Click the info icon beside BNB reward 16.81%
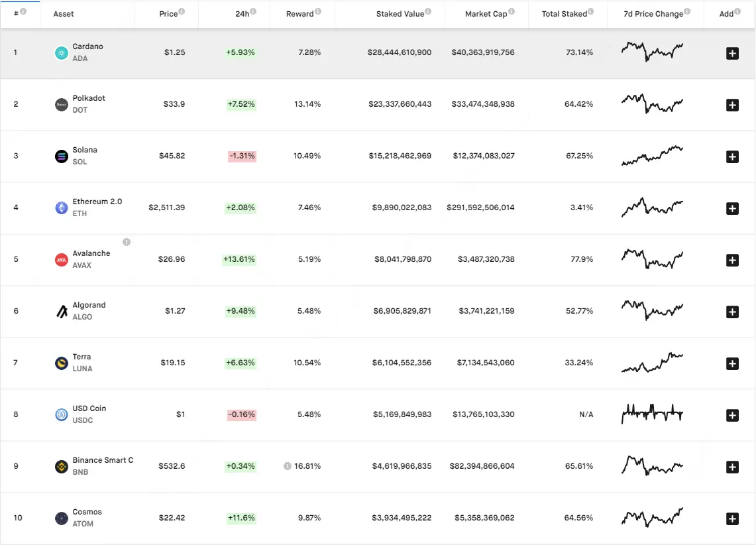The image size is (756, 545). 288,466
